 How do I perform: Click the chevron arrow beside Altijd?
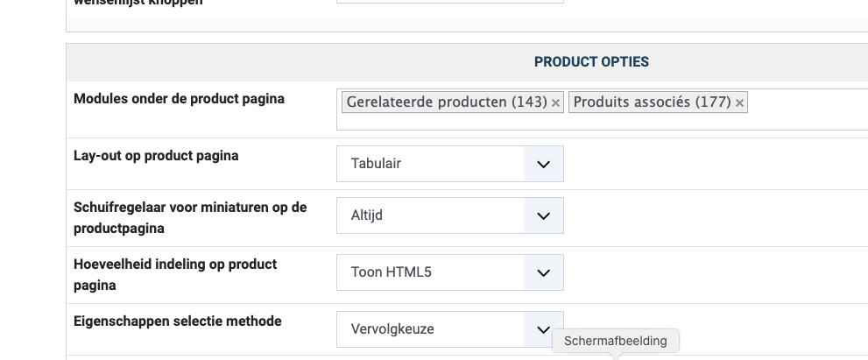coord(543,215)
